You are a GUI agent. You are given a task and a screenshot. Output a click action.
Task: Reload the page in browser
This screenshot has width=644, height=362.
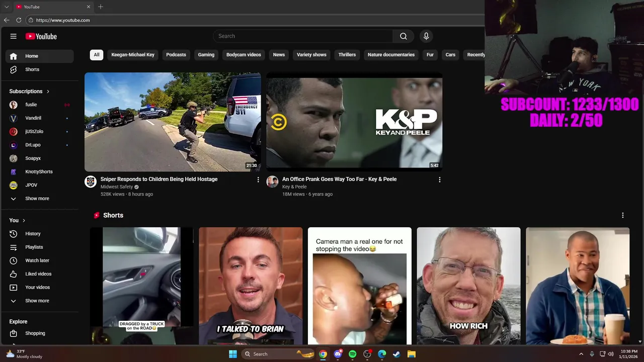click(x=19, y=20)
